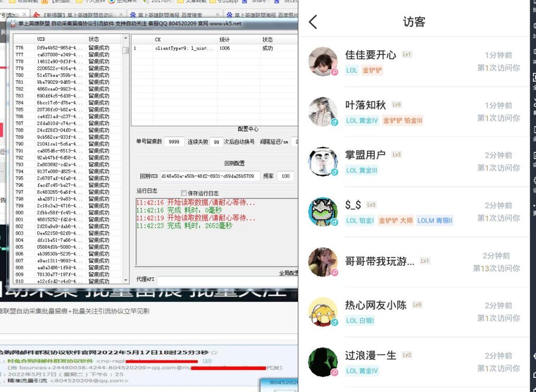Screen dimensions: 536x392
Task: Tap the back arrow on the 访客 page
Action: point(314,22)
